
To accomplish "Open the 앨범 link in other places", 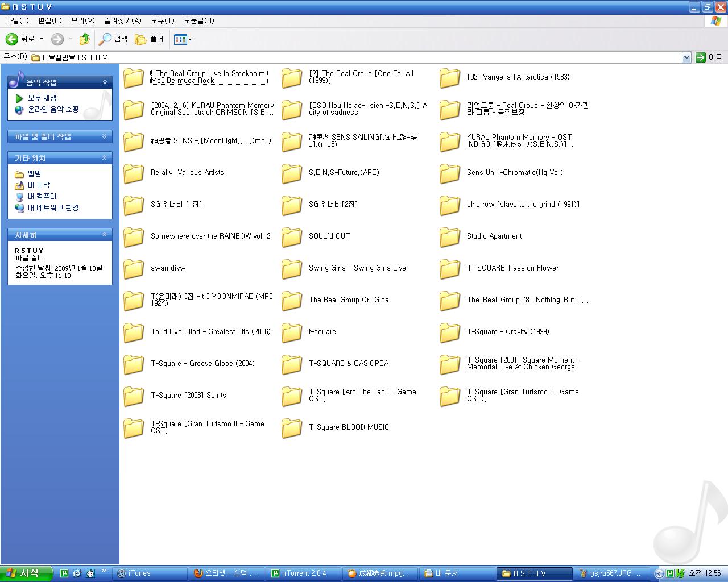I will click(34, 174).
